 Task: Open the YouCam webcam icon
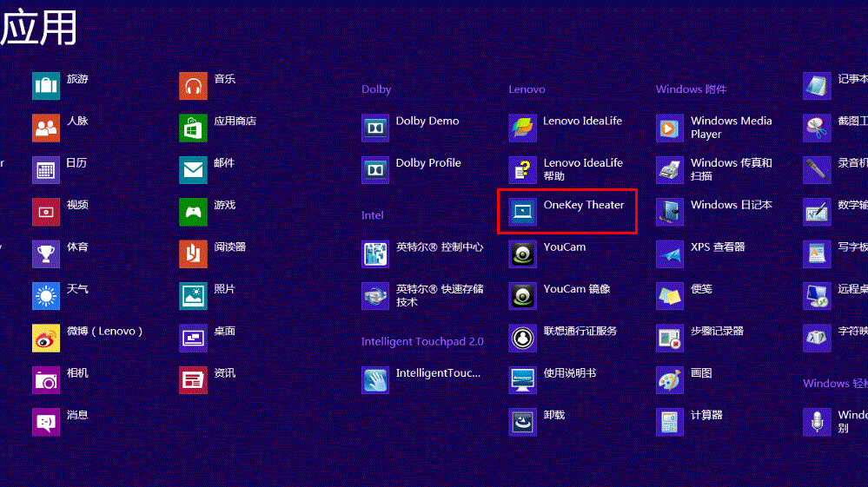tap(522, 253)
